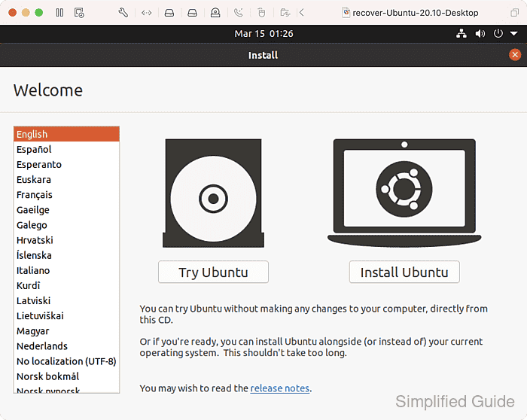Close the Install window
Viewport: 527px width, 420px height.
pos(515,55)
